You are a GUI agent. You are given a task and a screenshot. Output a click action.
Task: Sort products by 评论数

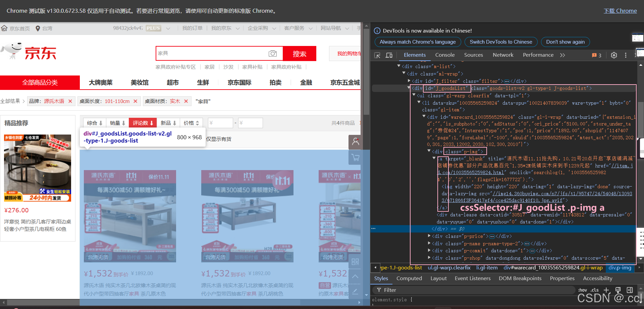[x=143, y=123]
